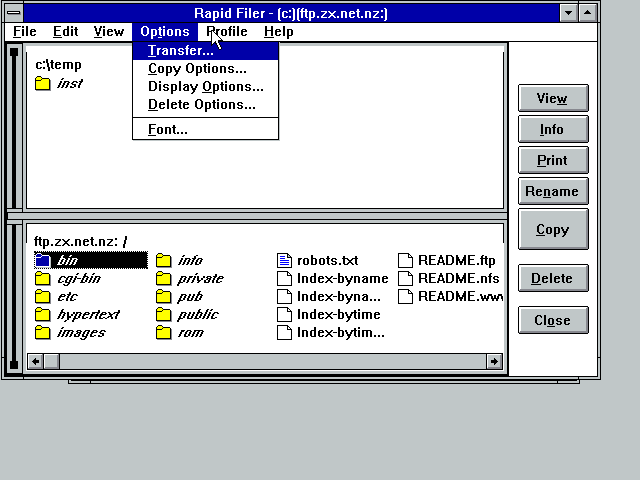Click the robots.txt document icon
Screen dimensions: 640x480
(x=284, y=260)
